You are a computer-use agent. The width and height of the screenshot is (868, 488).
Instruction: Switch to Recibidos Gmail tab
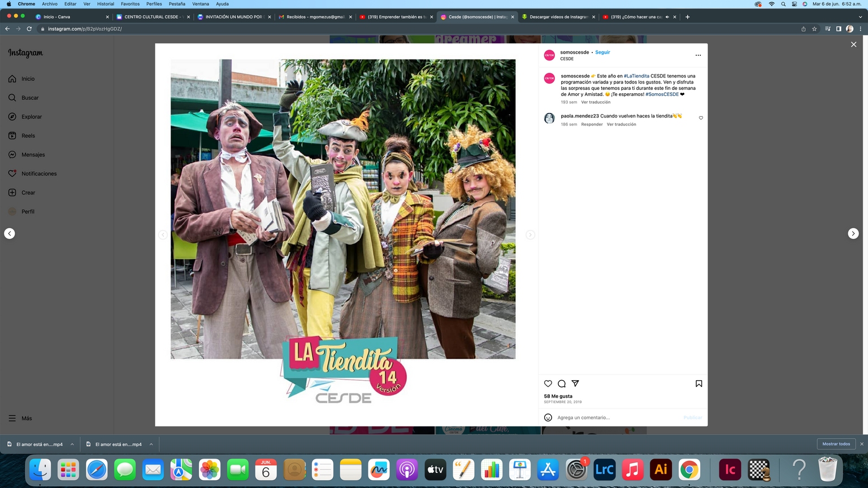pos(315,17)
